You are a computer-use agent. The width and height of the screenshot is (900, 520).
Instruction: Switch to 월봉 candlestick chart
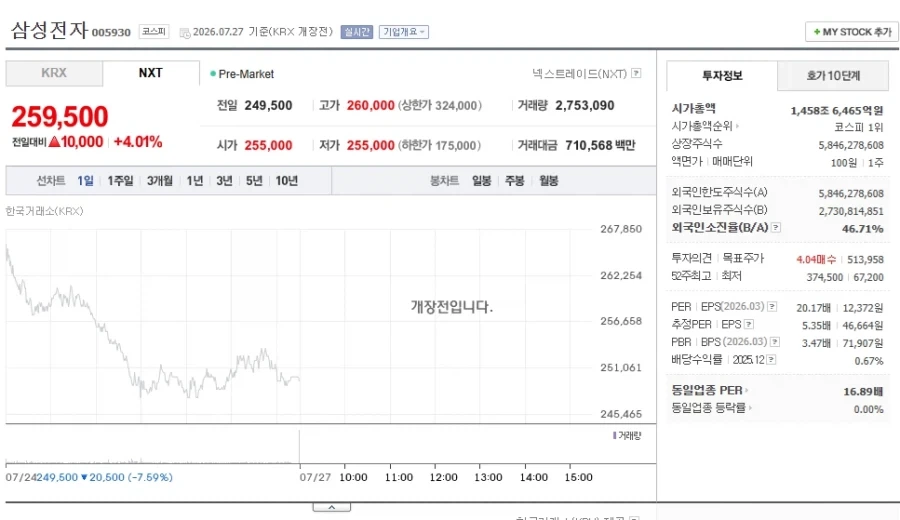point(549,181)
